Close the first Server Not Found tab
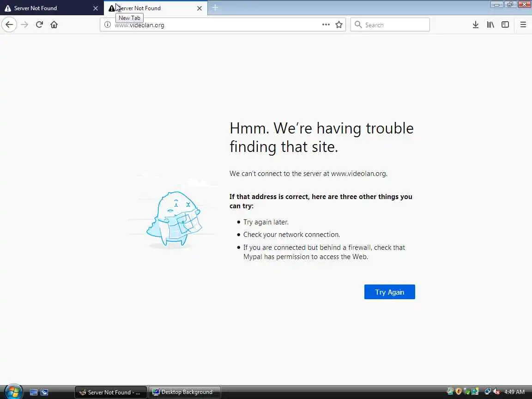Viewport: 532px width, 399px height. point(96,8)
